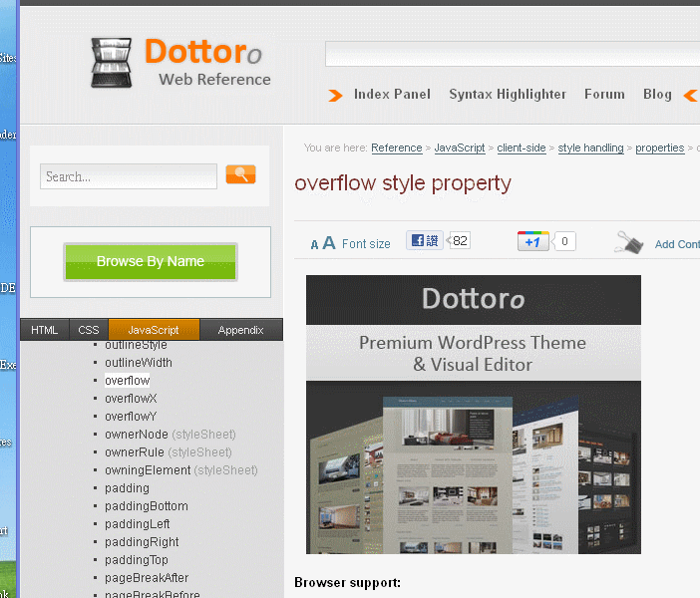The width and height of the screenshot is (700, 598).
Task: Select the small A font size icon
Action: 314,244
